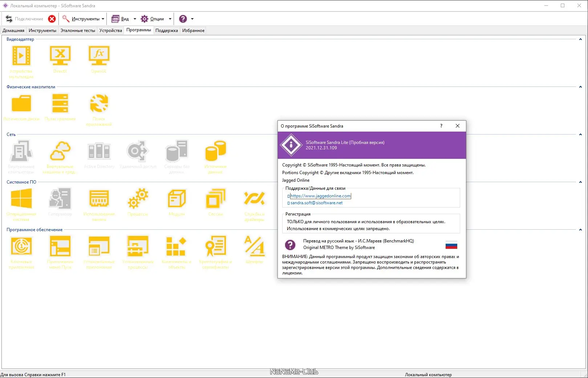
Task: Open the OpenGL module icon
Action: click(x=99, y=56)
